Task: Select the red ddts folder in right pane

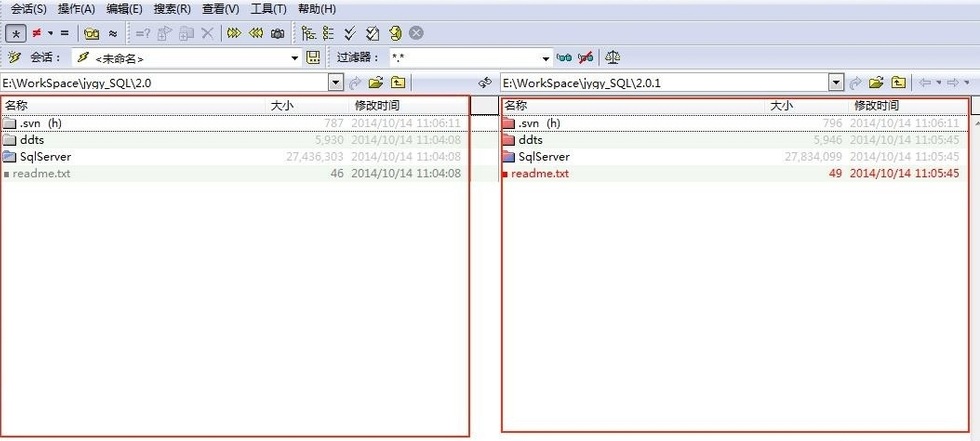Action: coord(735,140)
